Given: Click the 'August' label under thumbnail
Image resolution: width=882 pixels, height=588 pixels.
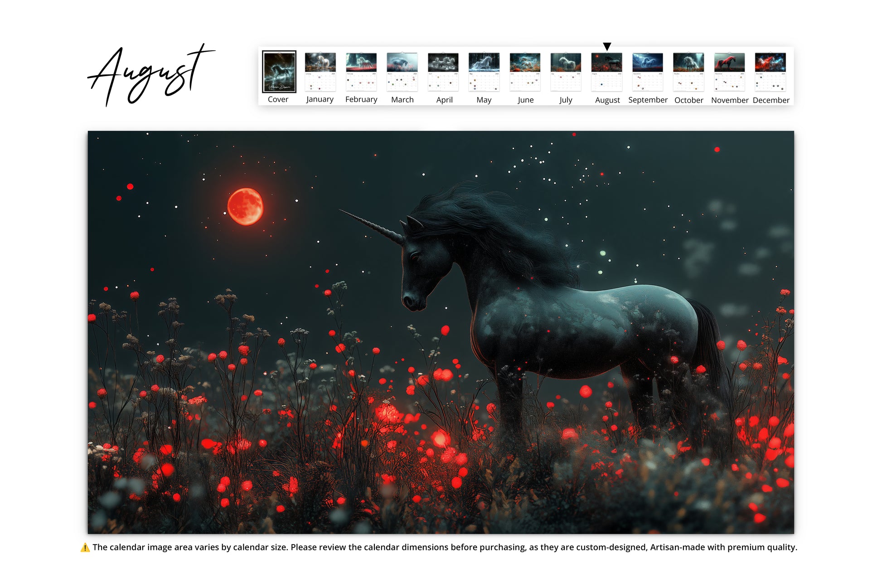Looking at the screenshot, I should point(607,100).
